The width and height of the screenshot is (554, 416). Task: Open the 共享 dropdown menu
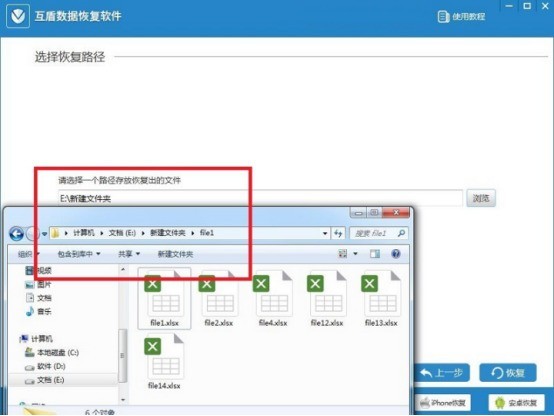click(129, 254)
